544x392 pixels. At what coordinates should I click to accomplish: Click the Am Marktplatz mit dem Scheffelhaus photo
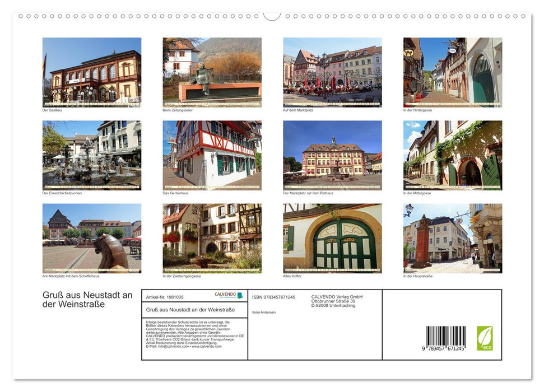click(x=92, y=238)
